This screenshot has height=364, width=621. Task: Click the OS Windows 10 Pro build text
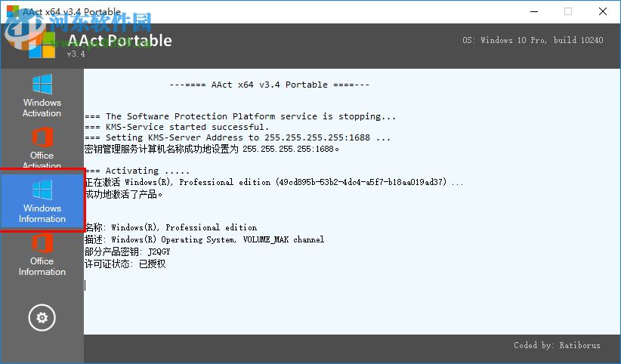pos(533,40)
